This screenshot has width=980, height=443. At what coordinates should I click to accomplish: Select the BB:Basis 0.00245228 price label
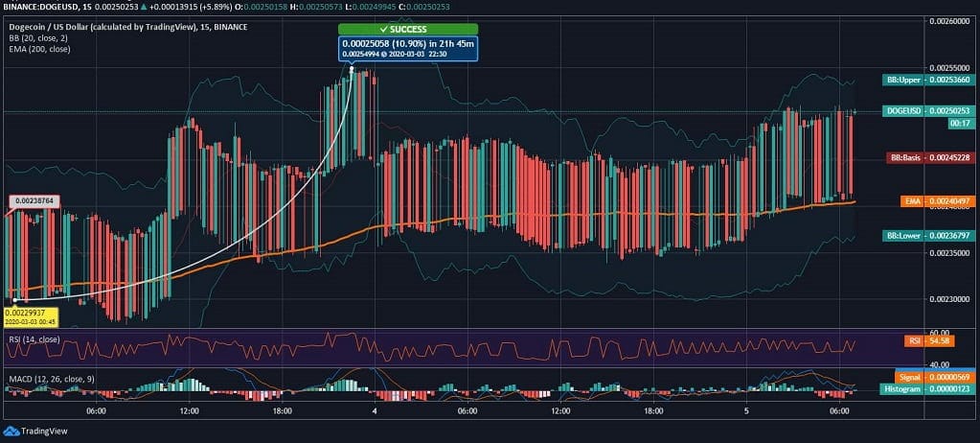(x=930, y=157)
